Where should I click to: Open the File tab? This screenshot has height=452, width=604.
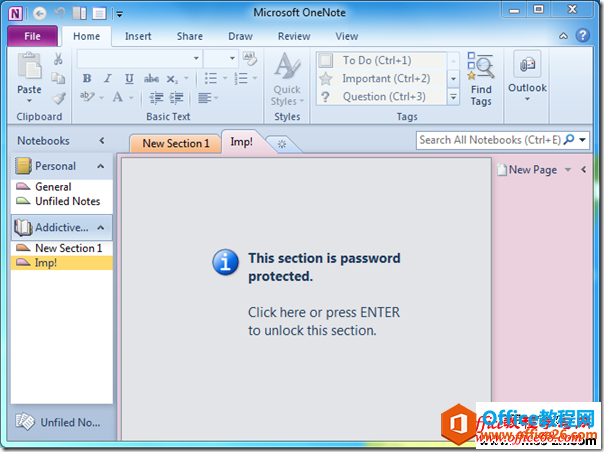point(32,36)
